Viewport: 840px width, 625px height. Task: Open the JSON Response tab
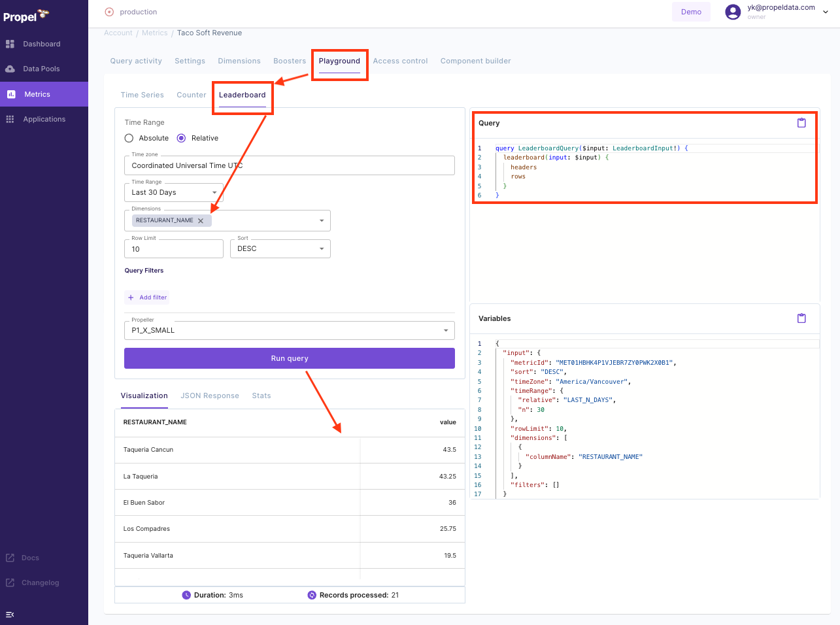tap(210, 396)
